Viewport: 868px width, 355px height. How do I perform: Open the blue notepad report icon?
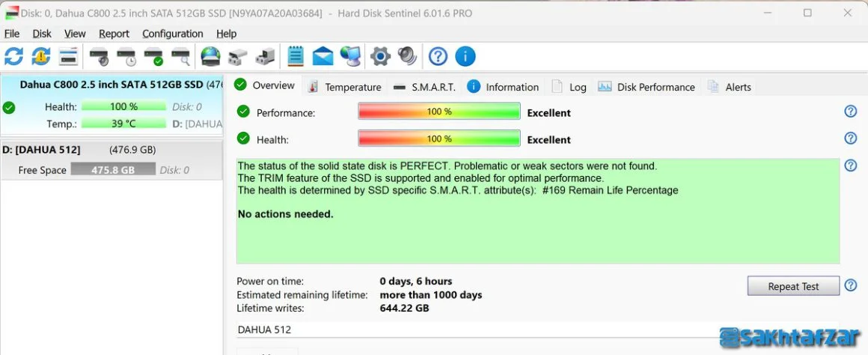click(296, 56)
